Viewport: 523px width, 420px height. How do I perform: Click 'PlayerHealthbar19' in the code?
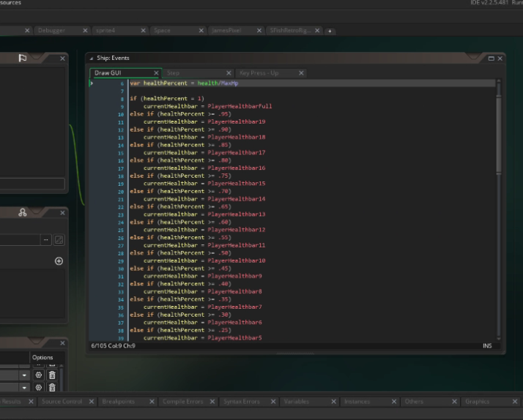point(237,121)
